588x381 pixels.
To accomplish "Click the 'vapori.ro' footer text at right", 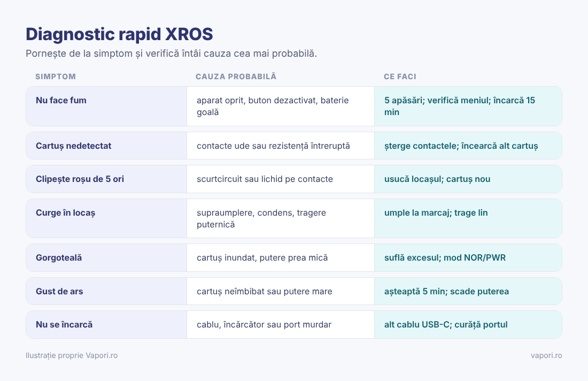I will point(546,355).
